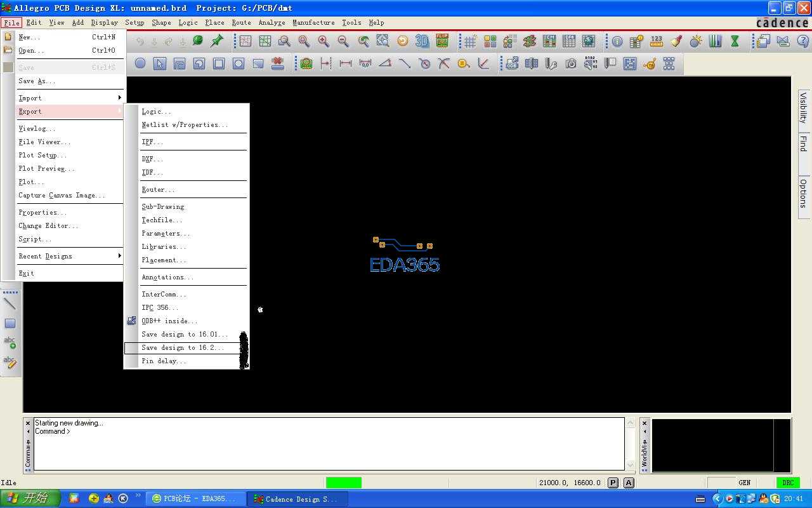Click the green DRC status indicator
Image resolution: width=812 pixels, height=508 pixels.
click(x=788, y=483)
